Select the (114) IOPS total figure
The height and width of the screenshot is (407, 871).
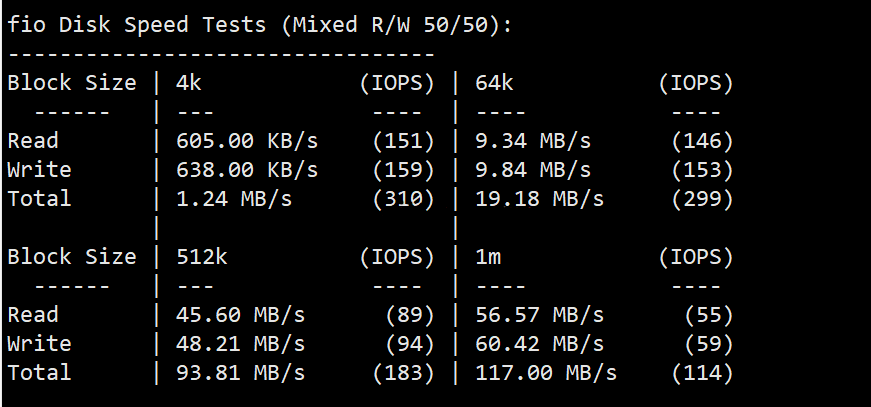coord(703,373)
